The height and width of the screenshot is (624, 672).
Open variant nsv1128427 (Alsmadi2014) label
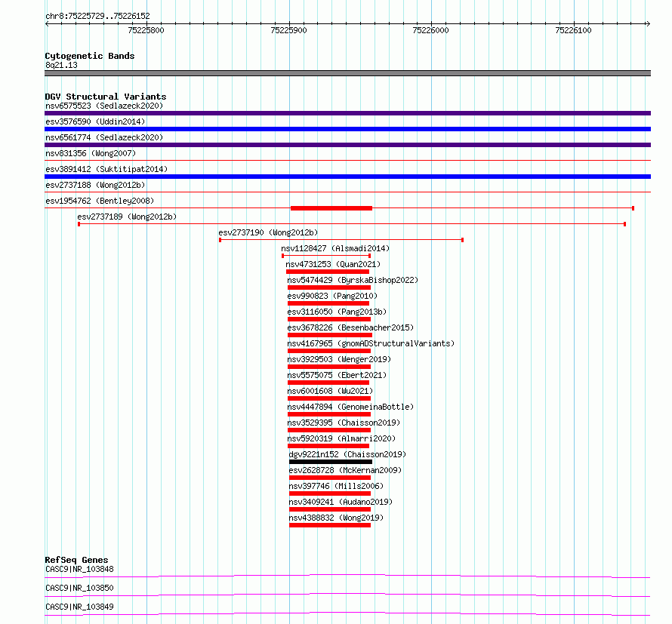click(x=335, y=248)
